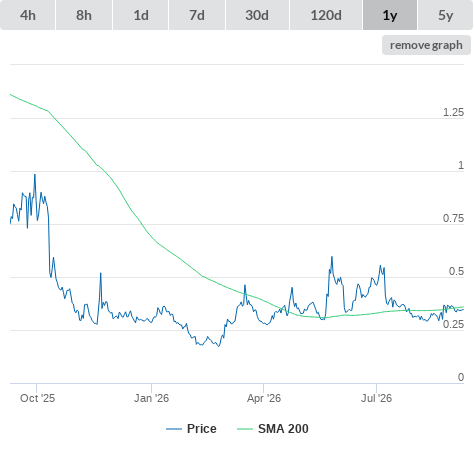Click the Jan '26 axis label
Image resolution: width=474 pixels, height=455 pixels.
coord(151,398)
